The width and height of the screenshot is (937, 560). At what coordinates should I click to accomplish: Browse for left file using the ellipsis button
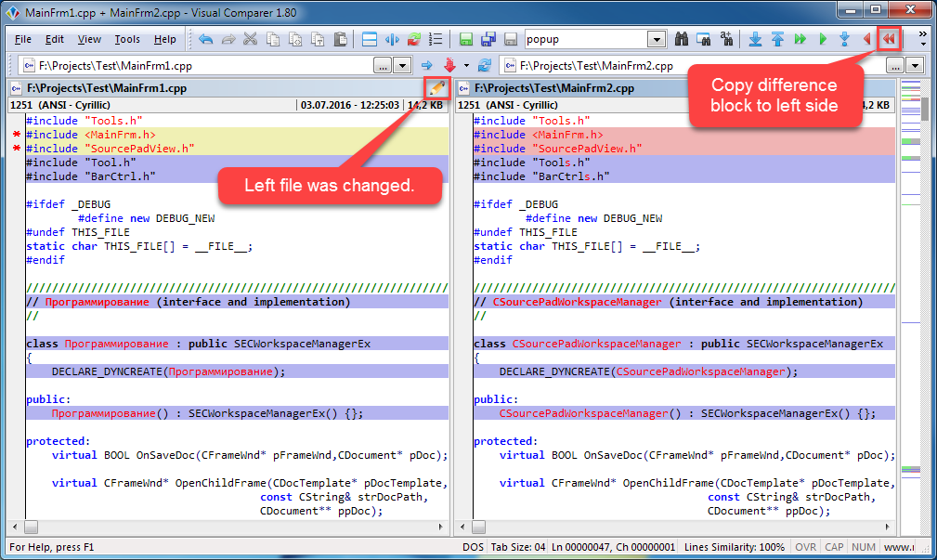point(382,66)
